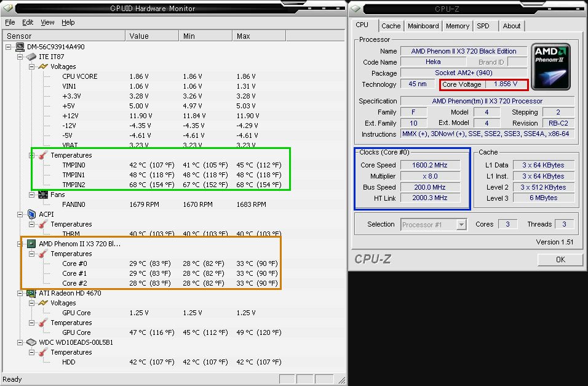Open the View menu in Hardware Monitor
The width and height of the screenshot is (588, 386).
point(47,23)
